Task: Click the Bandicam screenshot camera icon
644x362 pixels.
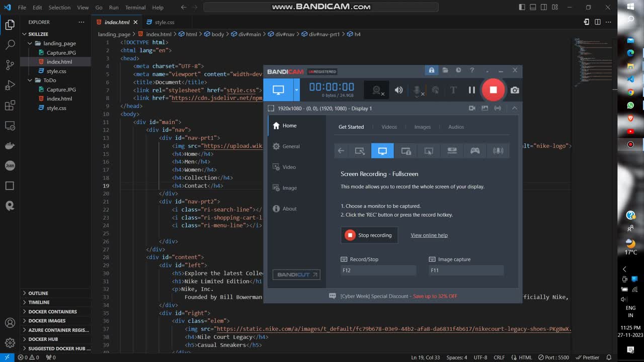Action: pyautogui.click(x=514, y=90)
